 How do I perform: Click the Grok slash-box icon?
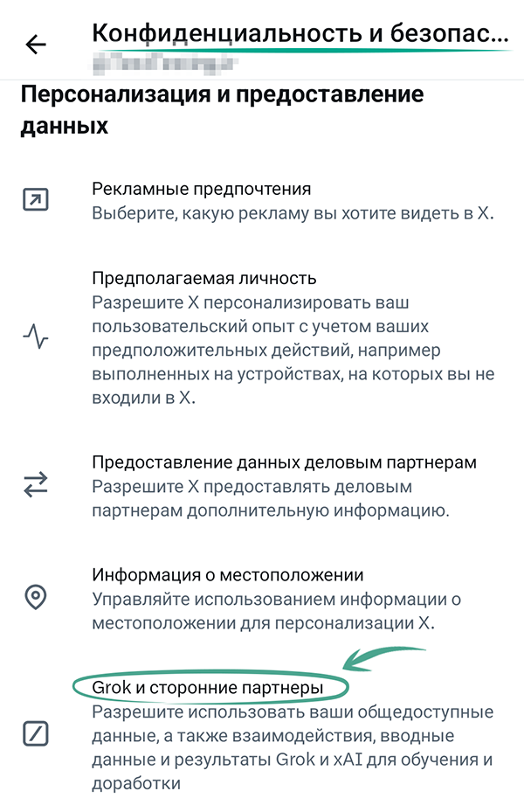(x=36, y=732)
